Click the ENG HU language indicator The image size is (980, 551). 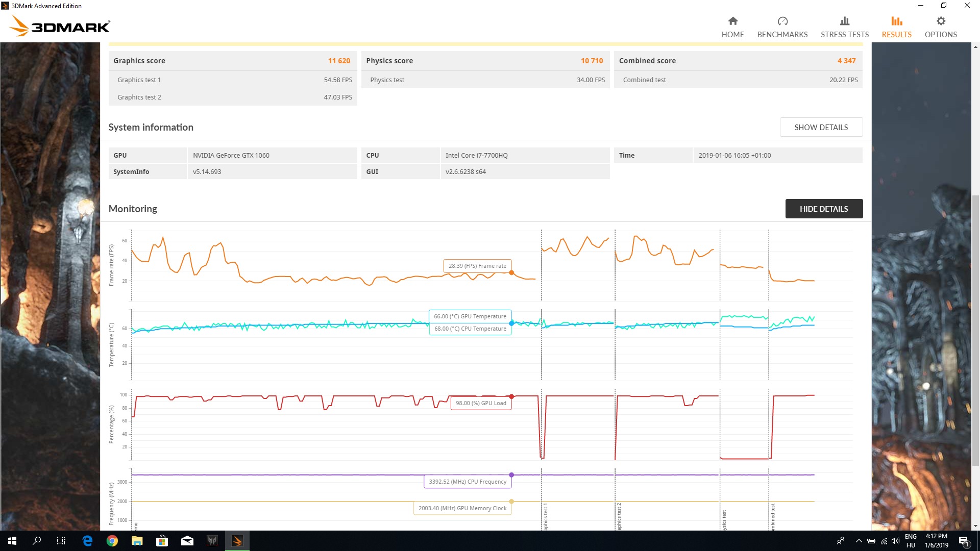click(911, 541)
